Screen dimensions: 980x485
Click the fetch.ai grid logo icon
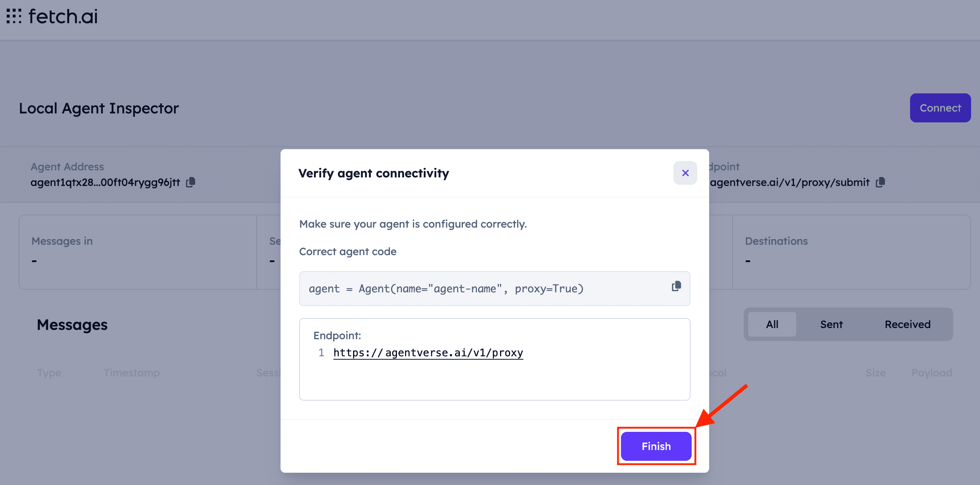pos(14,16)
